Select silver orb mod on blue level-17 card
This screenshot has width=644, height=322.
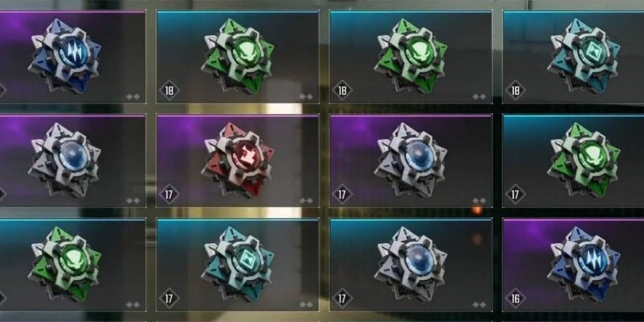[x=411, y=265]
